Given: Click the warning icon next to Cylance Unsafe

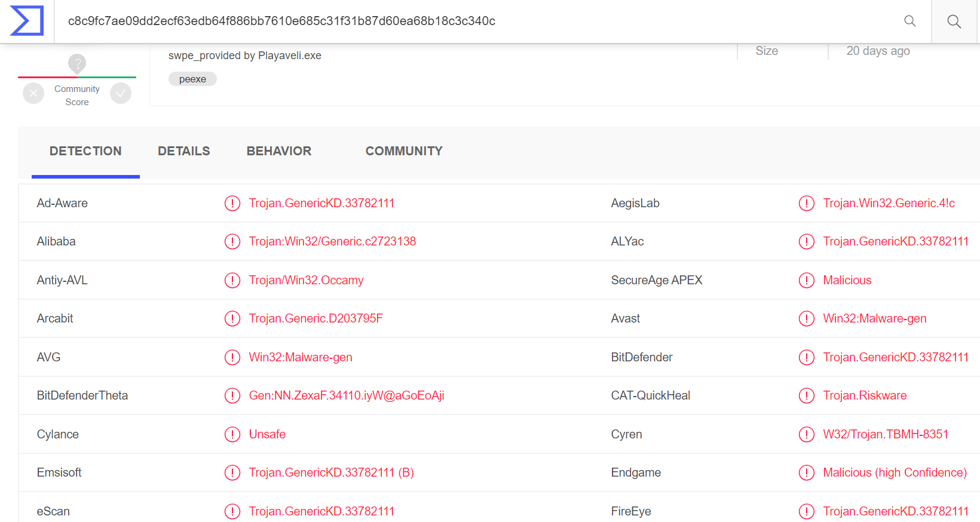Looking at the screenshot, I should pyautogui.click(x=232, y=434).
